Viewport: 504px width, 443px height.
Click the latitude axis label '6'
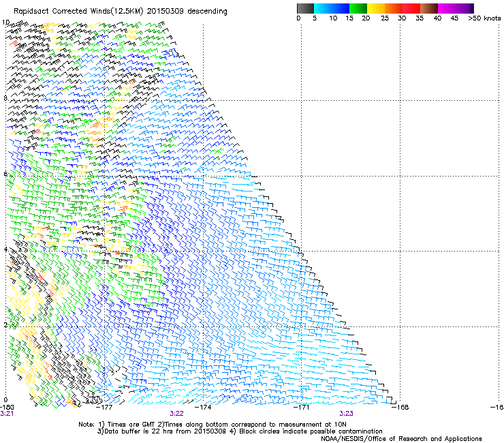tap(5, 174)
